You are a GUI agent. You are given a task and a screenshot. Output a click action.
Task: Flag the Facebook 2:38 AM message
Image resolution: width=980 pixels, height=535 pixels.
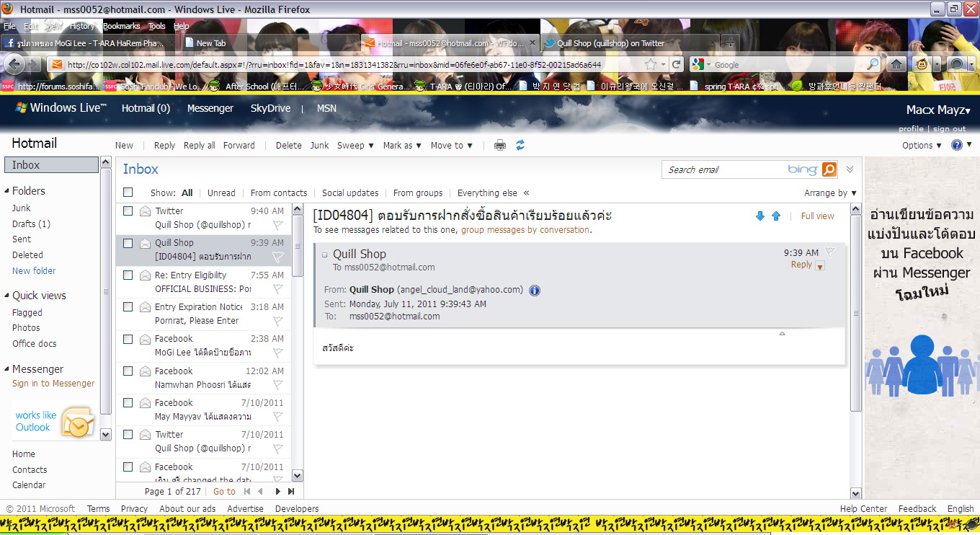(277, 353)
